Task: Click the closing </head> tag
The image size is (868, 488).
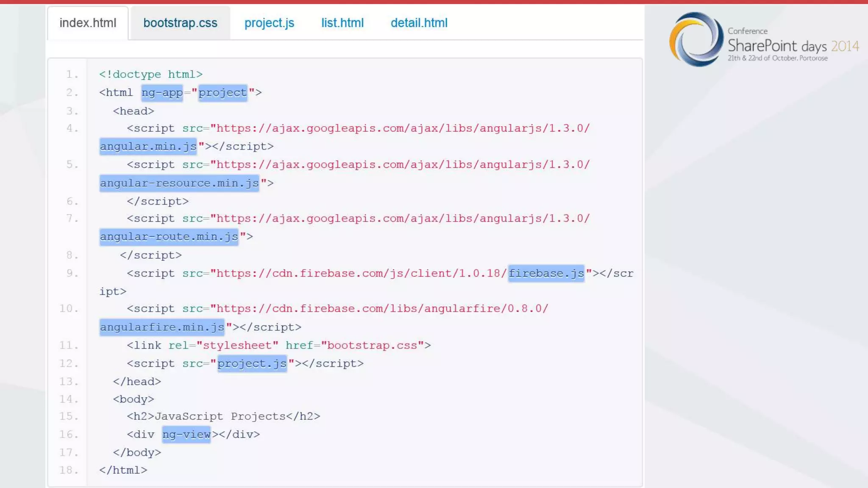Action: click(x=137, y=382)
